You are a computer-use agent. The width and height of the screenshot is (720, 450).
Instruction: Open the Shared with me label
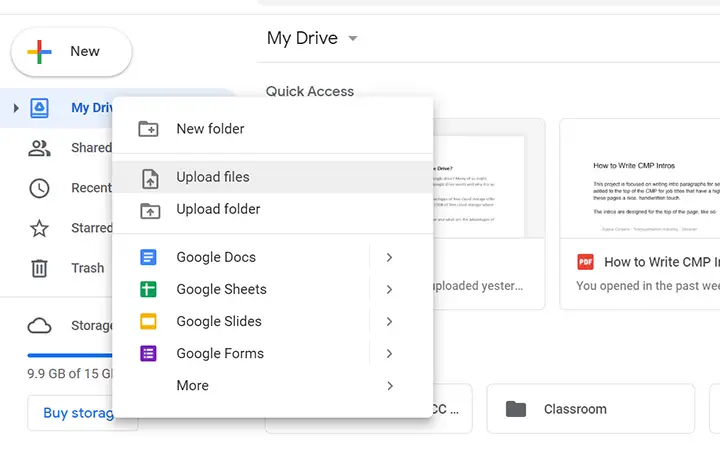[91, 148]
